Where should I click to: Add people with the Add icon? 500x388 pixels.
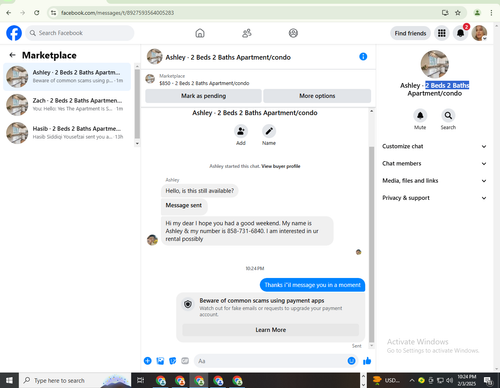(241, 131)
